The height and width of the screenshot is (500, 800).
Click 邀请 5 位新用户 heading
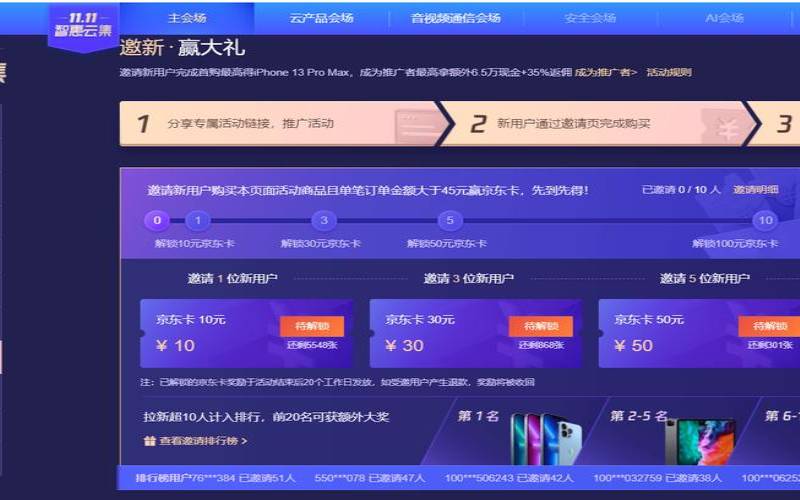pyautogui.click(x=705, y=279)
